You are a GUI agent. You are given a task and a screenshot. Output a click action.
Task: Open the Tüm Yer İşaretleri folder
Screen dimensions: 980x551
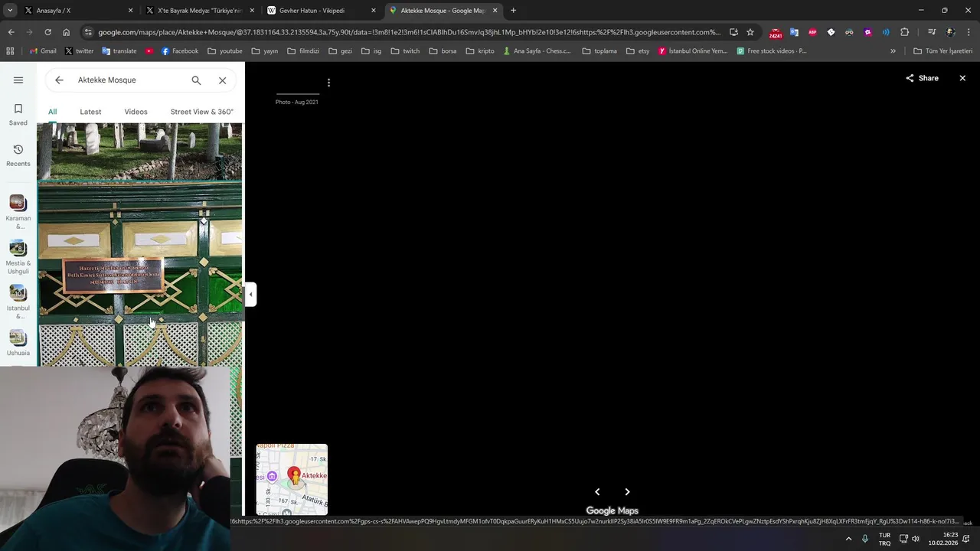942,51
